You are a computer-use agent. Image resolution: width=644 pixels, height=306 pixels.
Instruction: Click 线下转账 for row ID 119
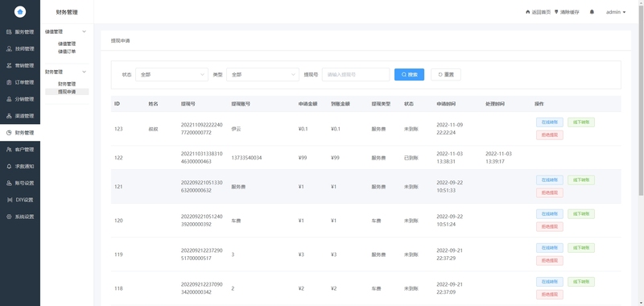(x=581, y=248)
